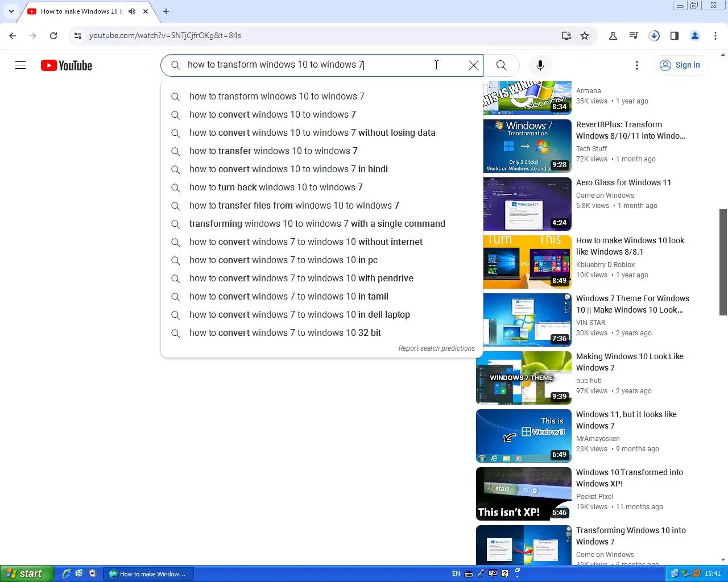Screen dimensions: 728x582
Task: Select suggestion 'how to transform windows 10 to windows 7'
Action: (322, 97)
